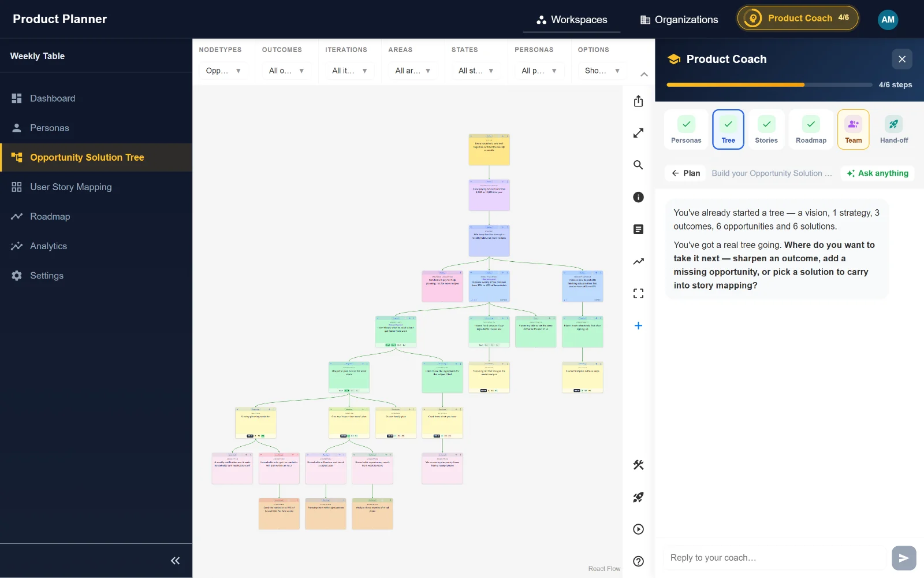Click the Product Coach 4/6 button

(x=798, y=18)
